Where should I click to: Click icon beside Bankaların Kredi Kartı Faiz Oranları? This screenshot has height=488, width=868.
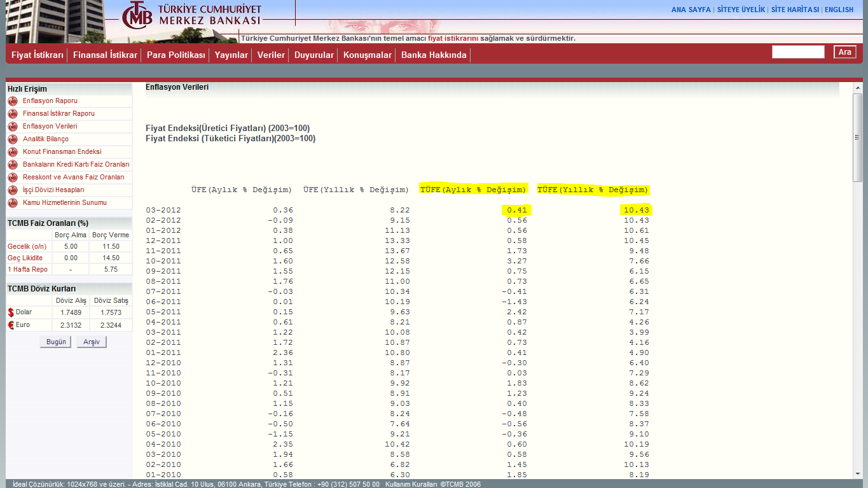point(12,165)
